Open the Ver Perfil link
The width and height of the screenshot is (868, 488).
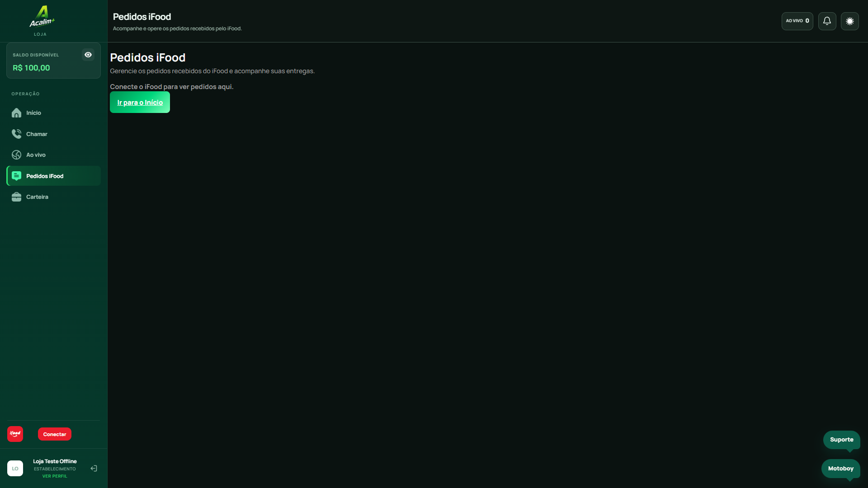(x=55, y=476)
